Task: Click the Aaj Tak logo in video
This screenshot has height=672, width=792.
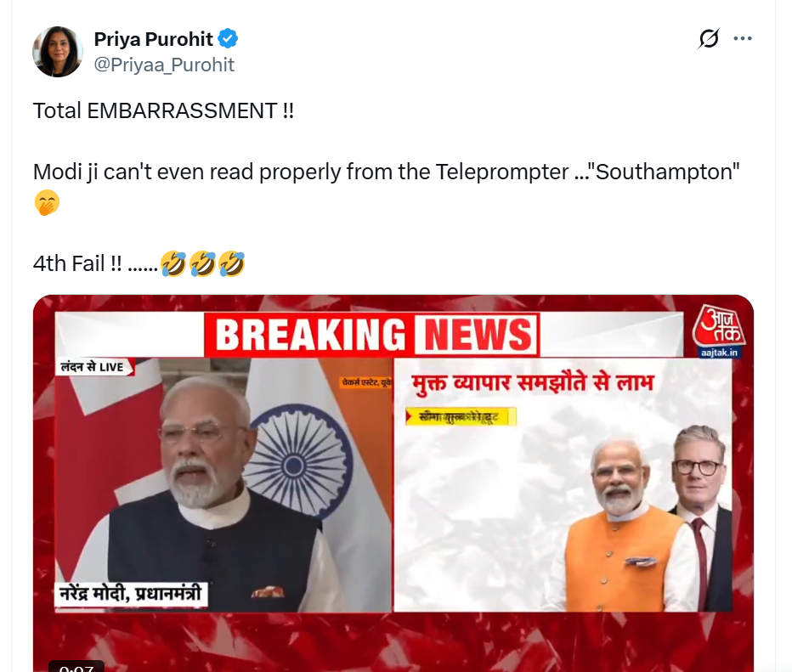Action: tap(718, 325)
